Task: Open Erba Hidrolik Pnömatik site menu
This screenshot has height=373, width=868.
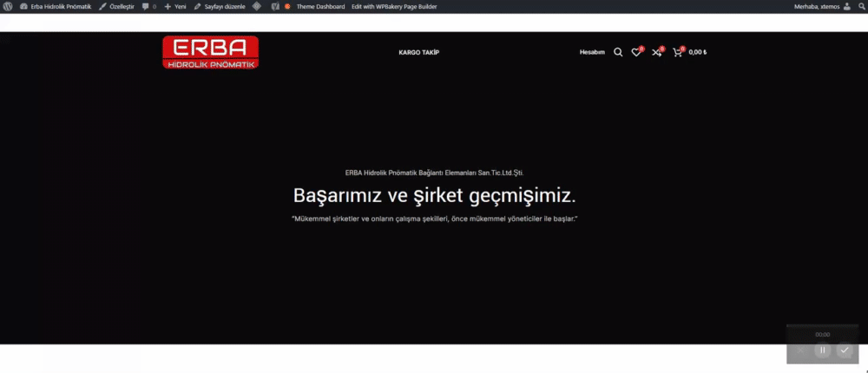Action: (56, 7)
